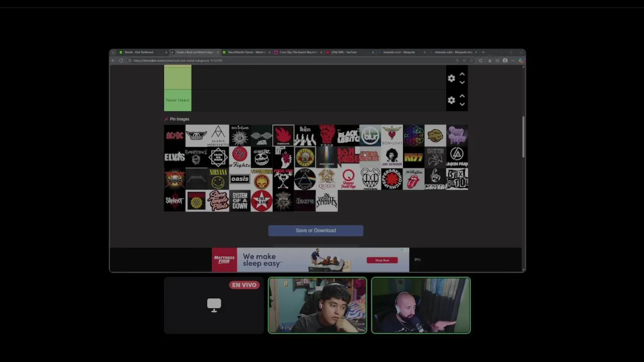
Task: Choose the Foo Fighters logo
Action: [240, 157]
